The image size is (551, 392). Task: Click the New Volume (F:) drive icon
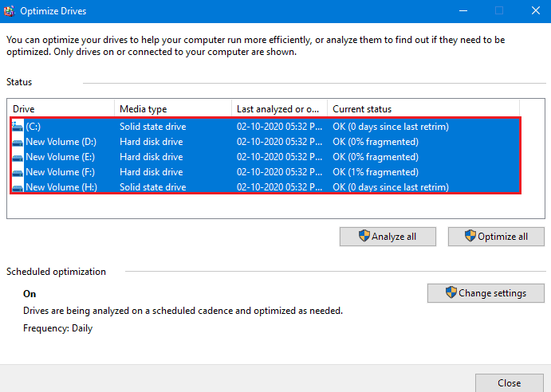18,172
